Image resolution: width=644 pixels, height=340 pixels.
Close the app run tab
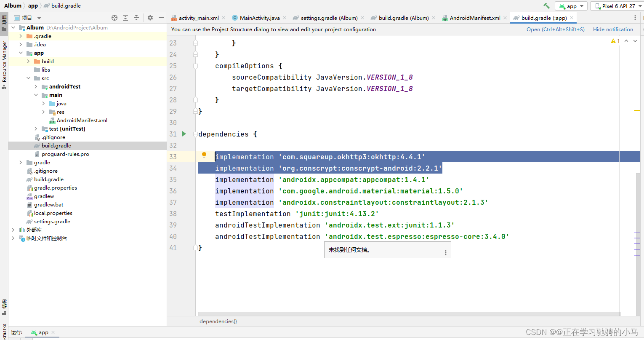point(53,333)
